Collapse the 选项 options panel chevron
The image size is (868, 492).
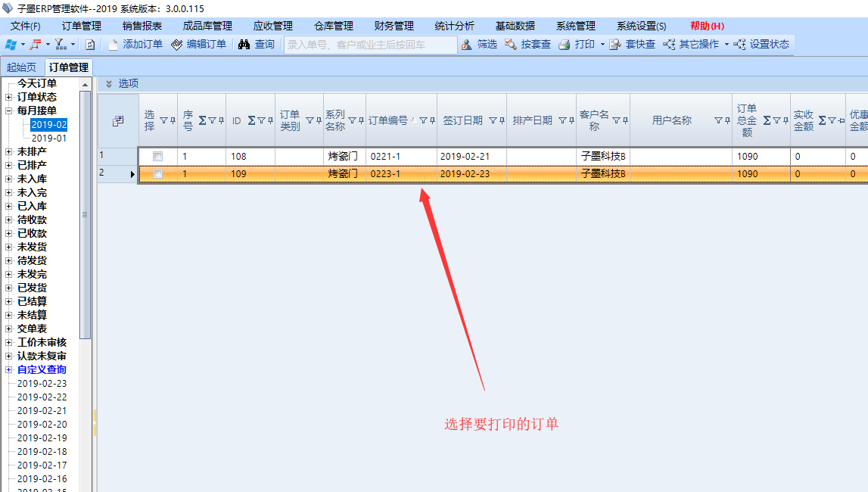(x=109, y=84)
